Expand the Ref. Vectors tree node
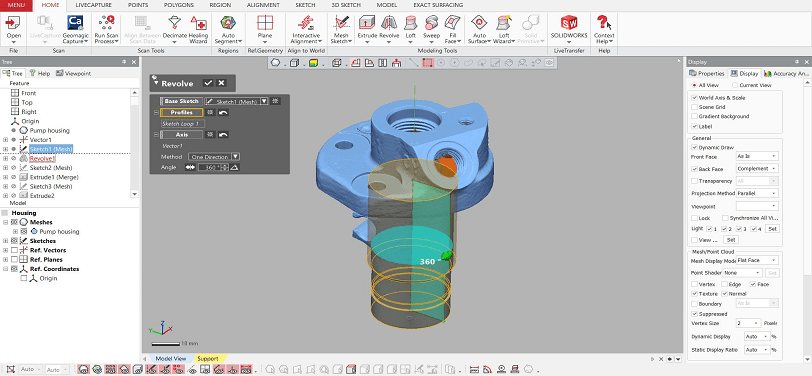Viewport: 812px width, 376px height. pos(6,250)
